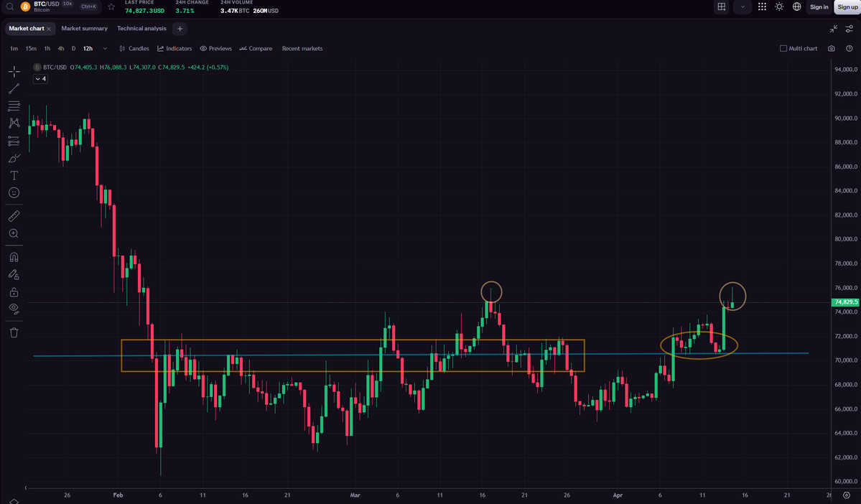The image size is (861, 504).
Task: Expand the timeframe interval dropdown arrow
Action: [105, 49]
